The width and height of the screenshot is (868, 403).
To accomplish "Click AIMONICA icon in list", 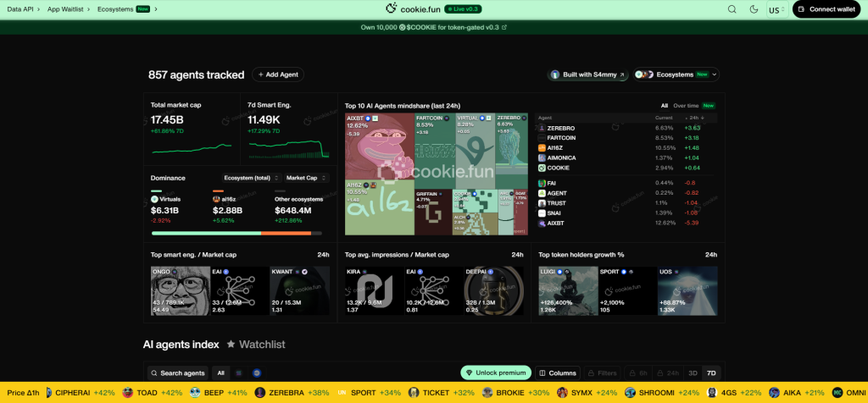I will [x=542, y=158].
